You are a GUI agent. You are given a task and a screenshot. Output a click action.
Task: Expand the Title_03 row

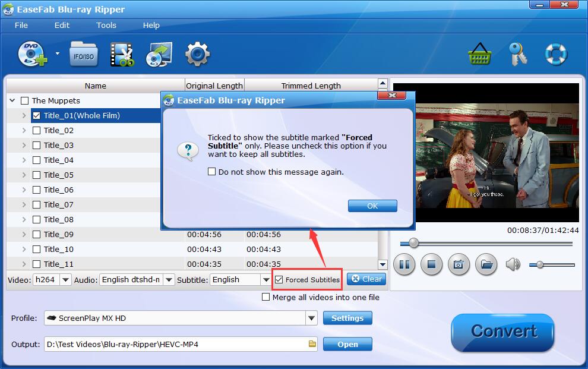point(24,145)
